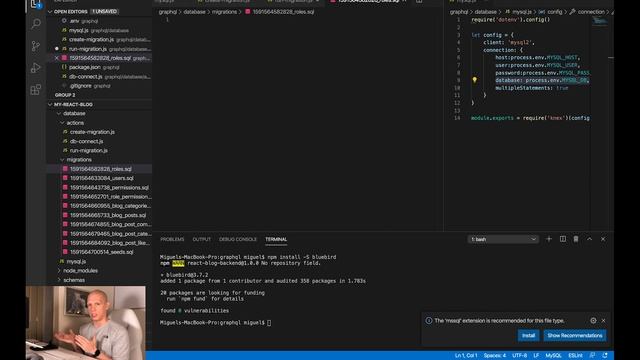This screenshot has height=360, width=640.
Task: Split the terminal panel
Action: click(x=562, y=239)
